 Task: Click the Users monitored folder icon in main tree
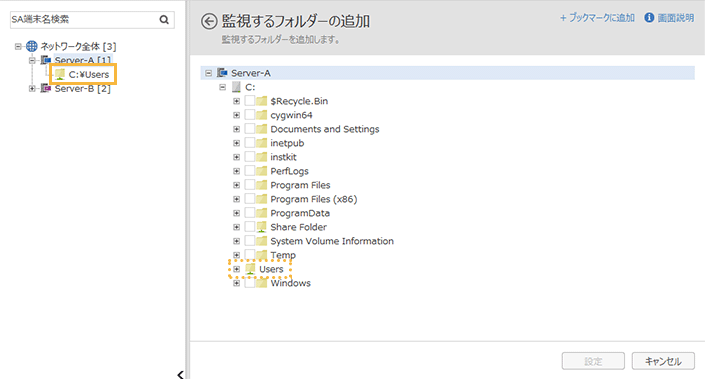tap(250, 269)
